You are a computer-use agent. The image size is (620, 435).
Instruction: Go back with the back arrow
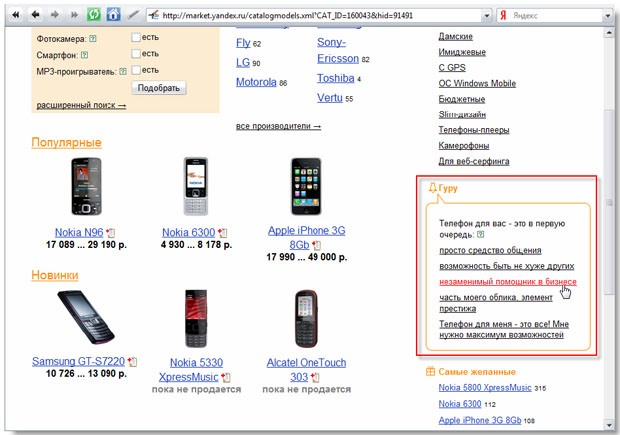point(36,15)
